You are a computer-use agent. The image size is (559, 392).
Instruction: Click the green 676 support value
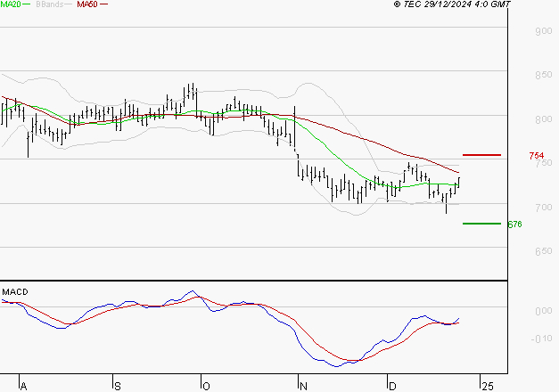click(x=514, y=225)
